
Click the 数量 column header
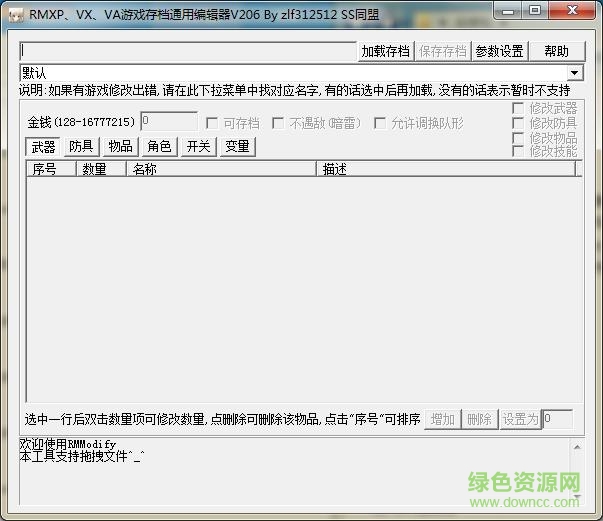point(101,169)
